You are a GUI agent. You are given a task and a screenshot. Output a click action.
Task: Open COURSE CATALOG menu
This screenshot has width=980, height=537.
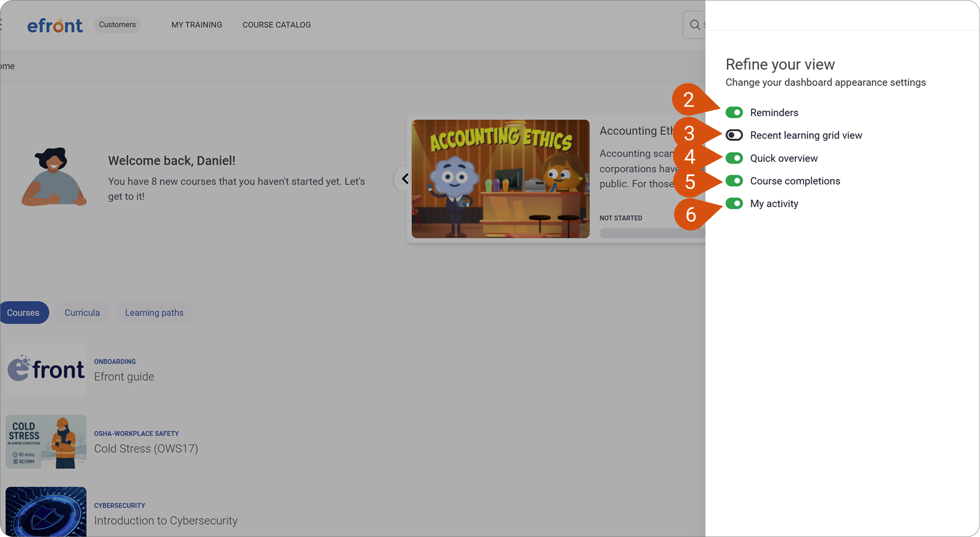277,25
